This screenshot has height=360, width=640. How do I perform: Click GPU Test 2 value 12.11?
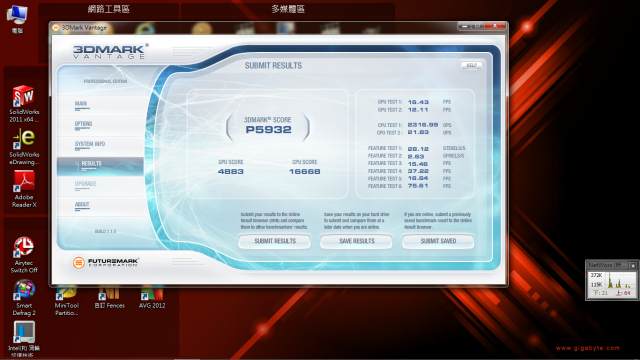coord(418,110)
